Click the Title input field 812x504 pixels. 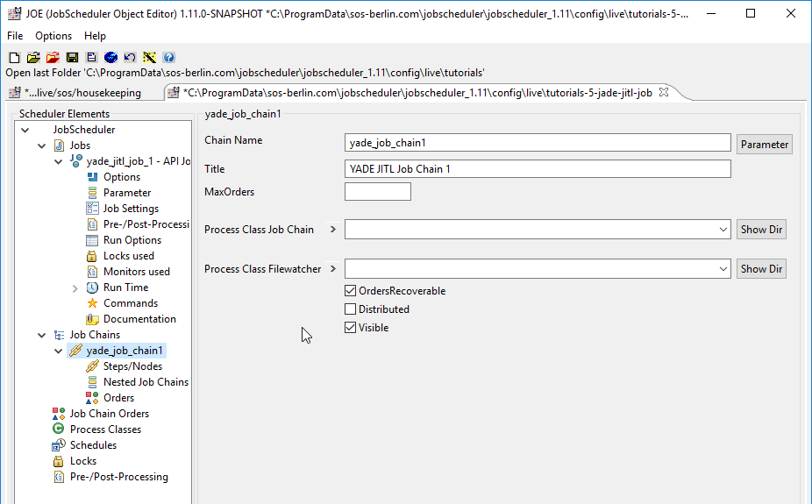point(538,168)
